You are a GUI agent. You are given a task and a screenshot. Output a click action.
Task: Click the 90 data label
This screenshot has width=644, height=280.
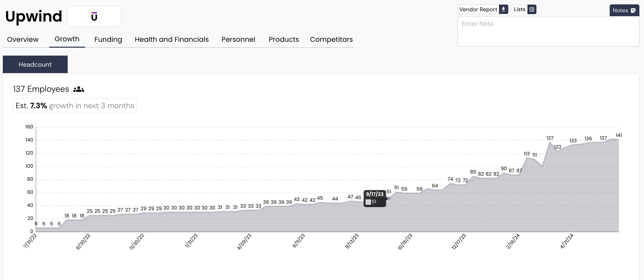pos(504,168)
